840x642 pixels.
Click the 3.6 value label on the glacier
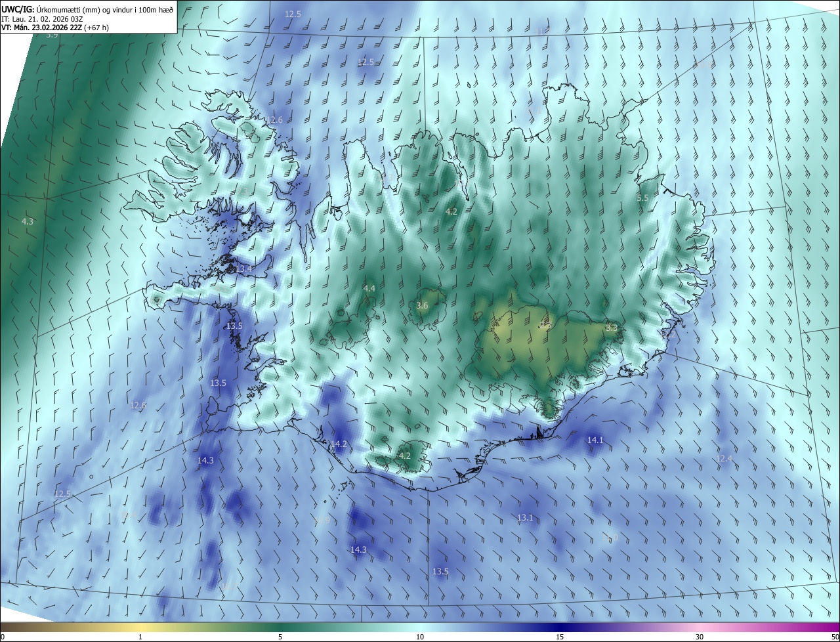tap(422, 305)
